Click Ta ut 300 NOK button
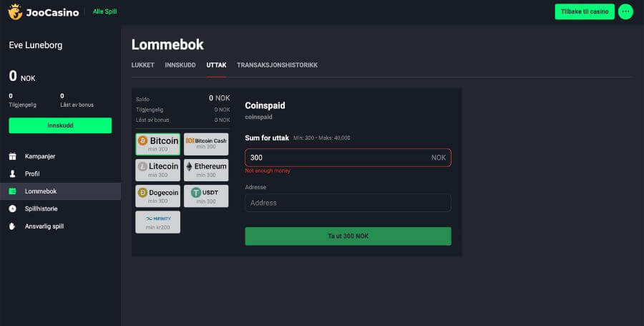 (348, 236)
